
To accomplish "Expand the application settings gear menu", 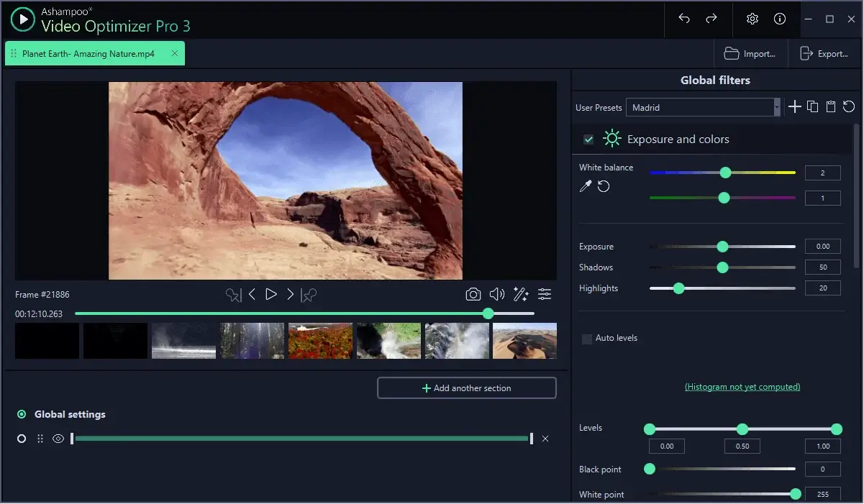I will pyautogui.click(x=752, y=19).
